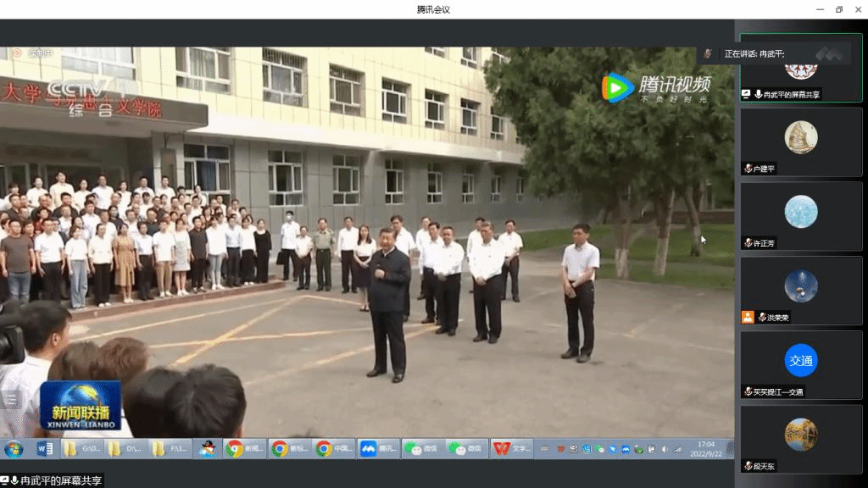Click the 腾讯视频 watermark logo

pos(655,87)
